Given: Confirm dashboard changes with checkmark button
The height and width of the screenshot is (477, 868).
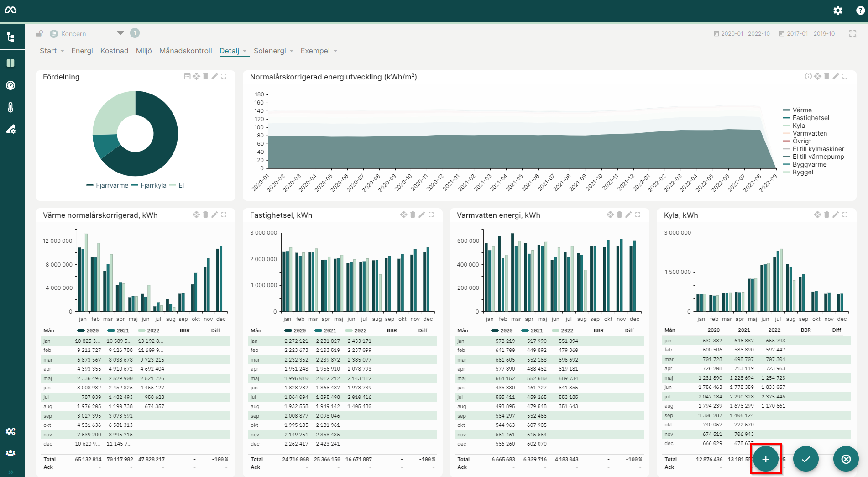Looking at the screenshot, I should pyautogui.click(x=806, y=459).
